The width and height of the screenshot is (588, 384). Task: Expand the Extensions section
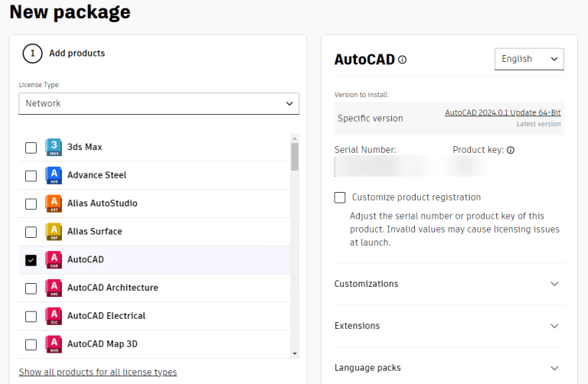coord(448,326)
